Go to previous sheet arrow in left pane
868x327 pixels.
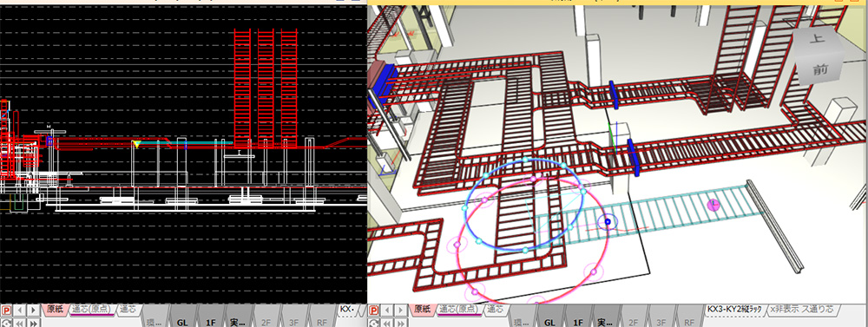click(20, 310)
